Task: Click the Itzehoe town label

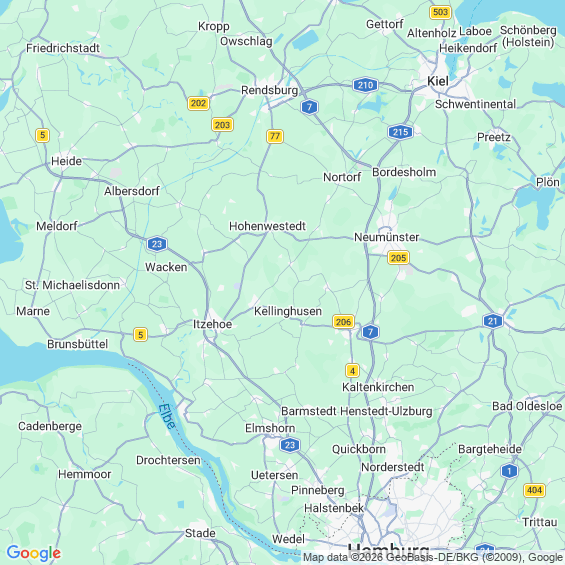Action: click(213, 324)
